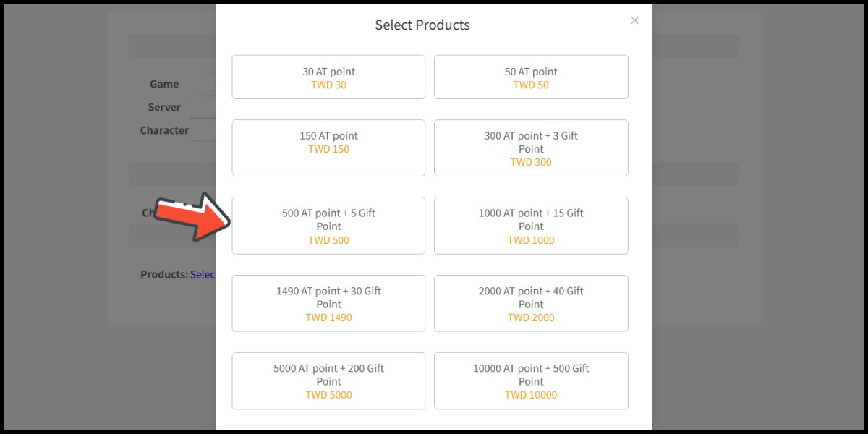
Task: Pick the 150 AT point option
Action: point(328,148)
